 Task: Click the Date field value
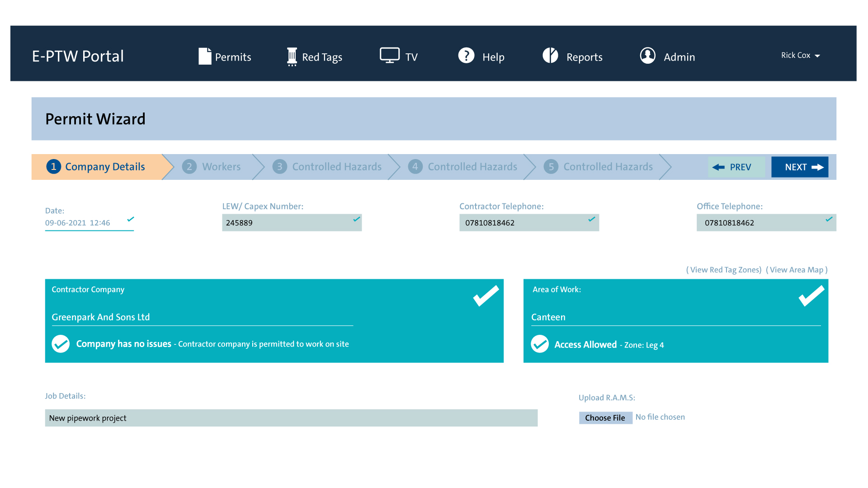click(78, 223)
